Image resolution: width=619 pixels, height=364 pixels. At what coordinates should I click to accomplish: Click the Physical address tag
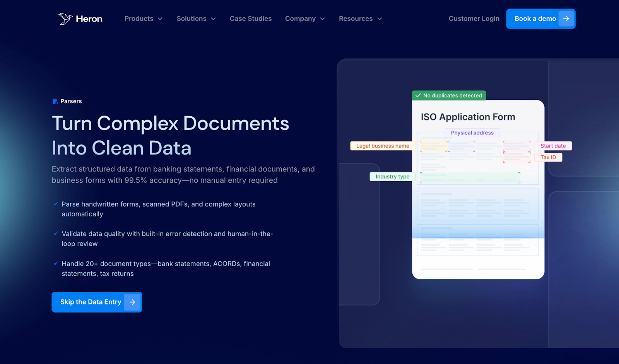click(472, 133)
